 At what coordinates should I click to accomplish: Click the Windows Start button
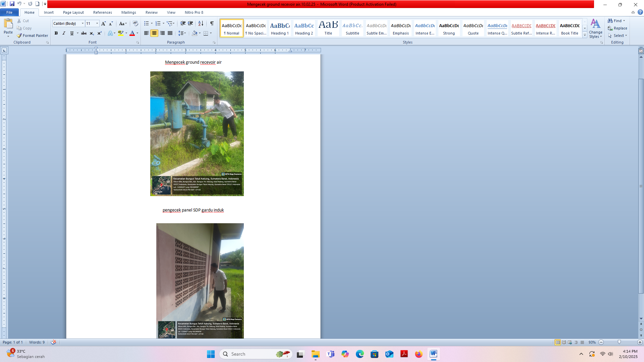pos(211,354)
